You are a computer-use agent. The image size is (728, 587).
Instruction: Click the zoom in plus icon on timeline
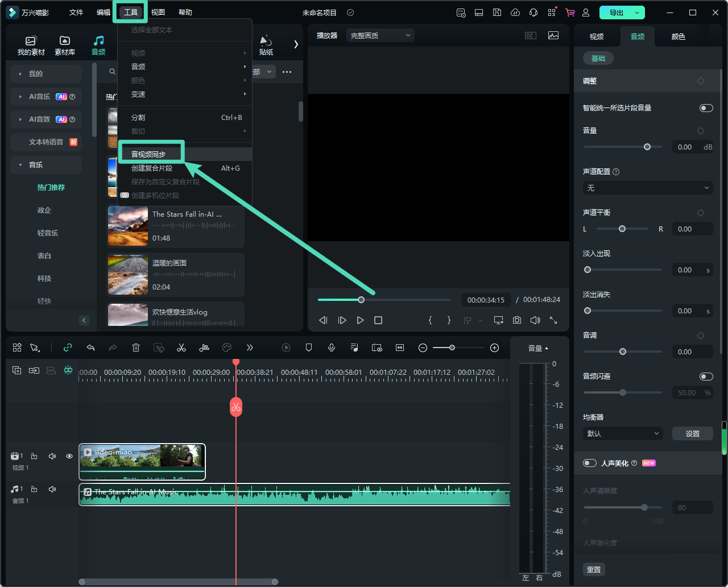click(x=494, y=348)
